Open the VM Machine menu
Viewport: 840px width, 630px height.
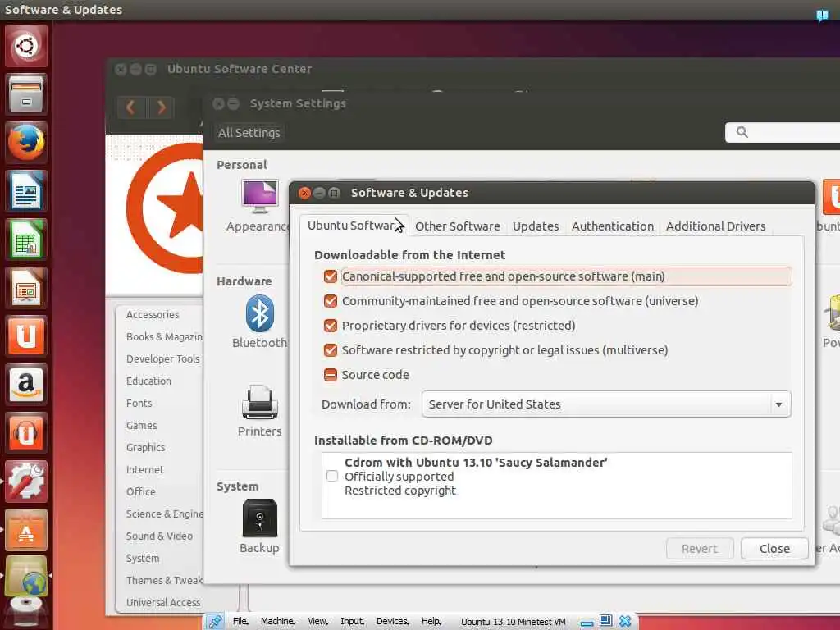pyautogui.click(x=278, y=622)
